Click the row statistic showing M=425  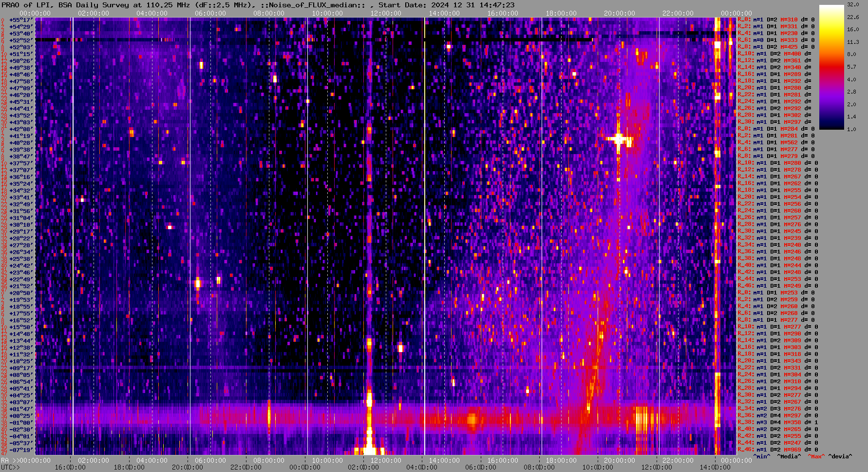(x=776, y=47)
